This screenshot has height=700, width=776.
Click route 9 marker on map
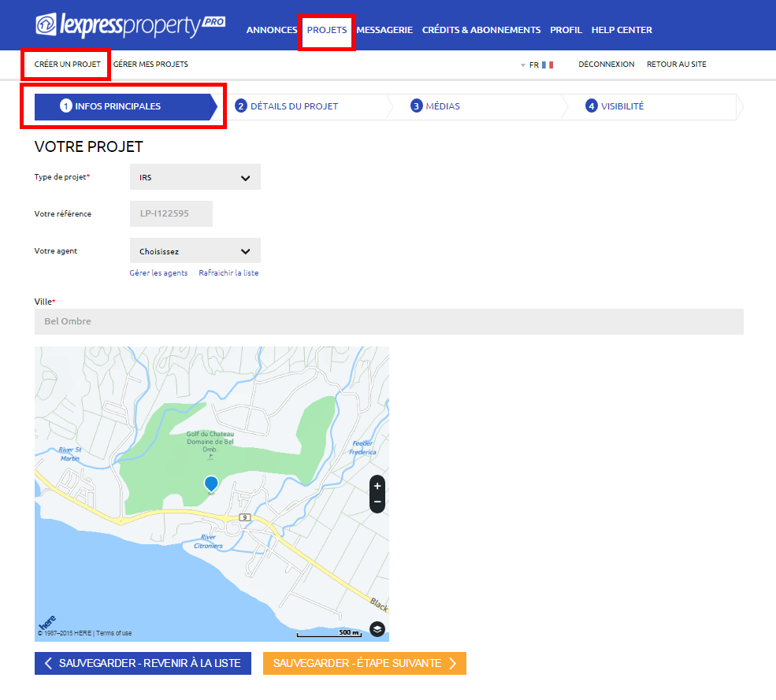[245, 517]
